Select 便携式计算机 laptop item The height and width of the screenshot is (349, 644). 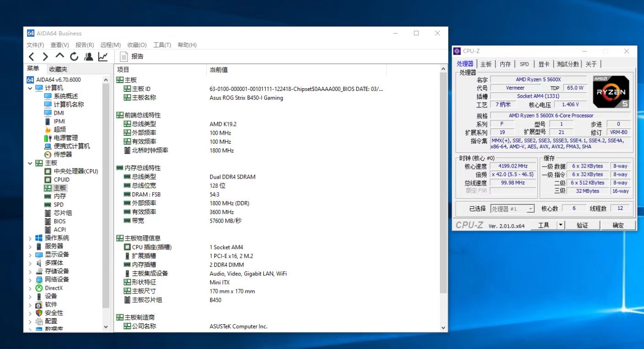(72, 146)
